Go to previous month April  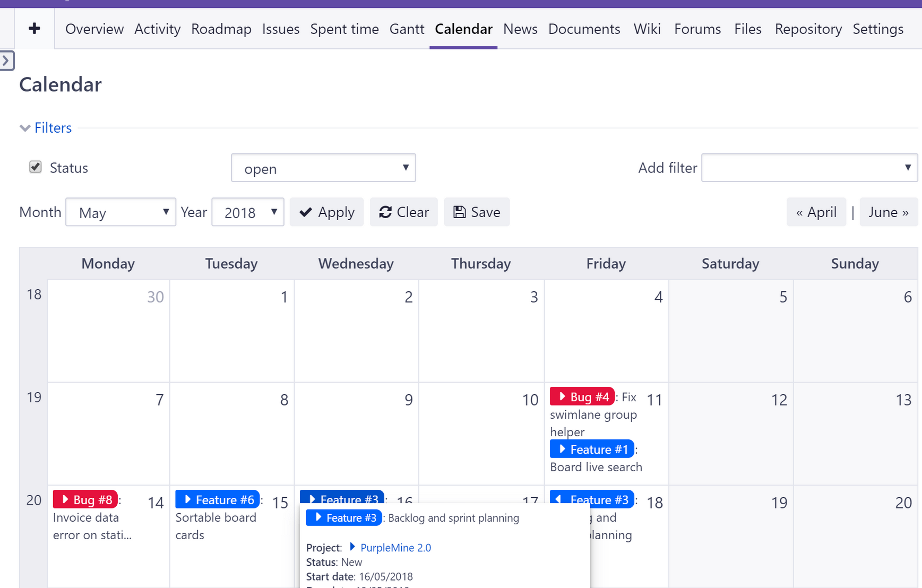click(x=816, y=212)
